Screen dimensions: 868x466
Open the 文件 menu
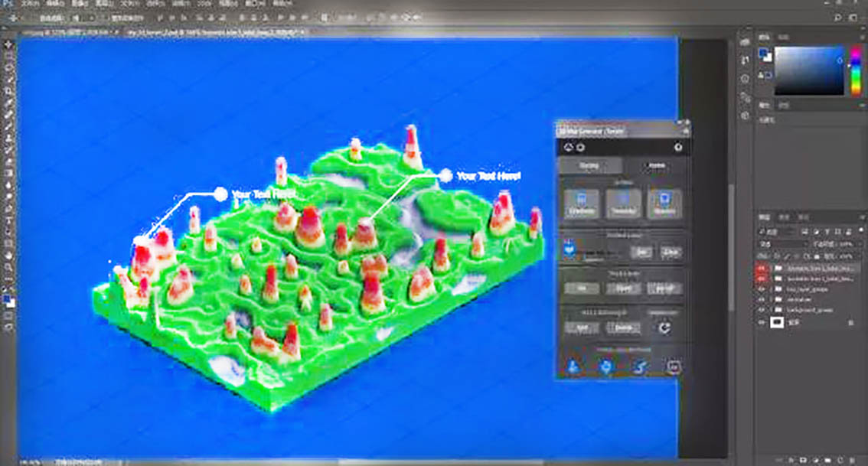pyautogui.click(x=30, y=3)
